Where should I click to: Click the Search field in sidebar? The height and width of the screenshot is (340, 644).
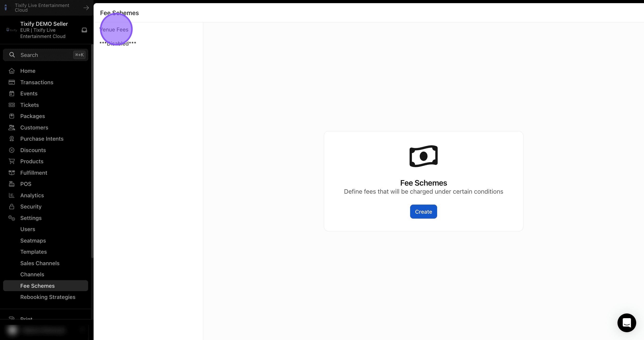(45, 55)
